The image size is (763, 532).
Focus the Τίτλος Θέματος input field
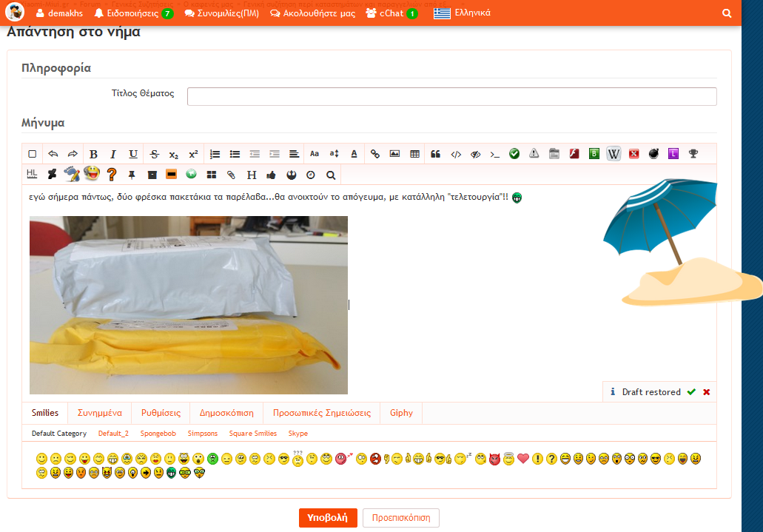[x=452, y=96]
